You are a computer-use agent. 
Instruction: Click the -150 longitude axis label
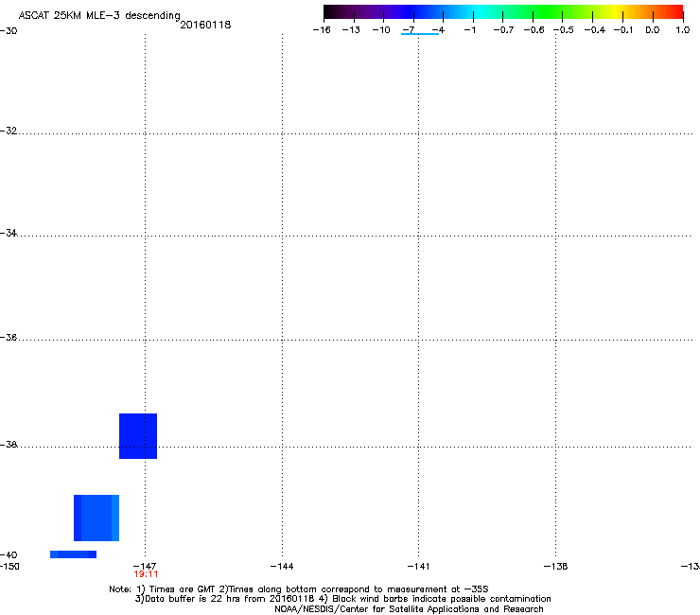click(x=9, y=567)
